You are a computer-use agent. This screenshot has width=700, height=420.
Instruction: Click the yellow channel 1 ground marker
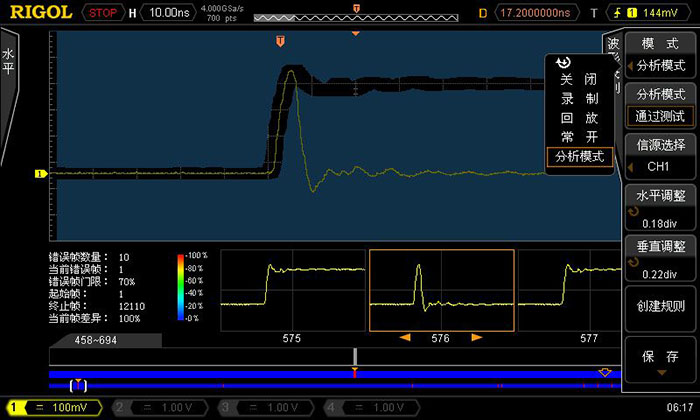pos(41,174)
